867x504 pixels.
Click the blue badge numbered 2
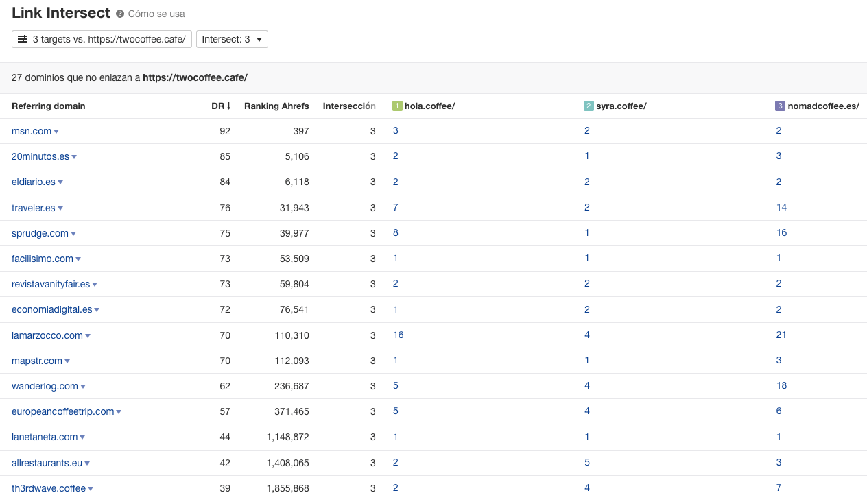tap(586, 106)
